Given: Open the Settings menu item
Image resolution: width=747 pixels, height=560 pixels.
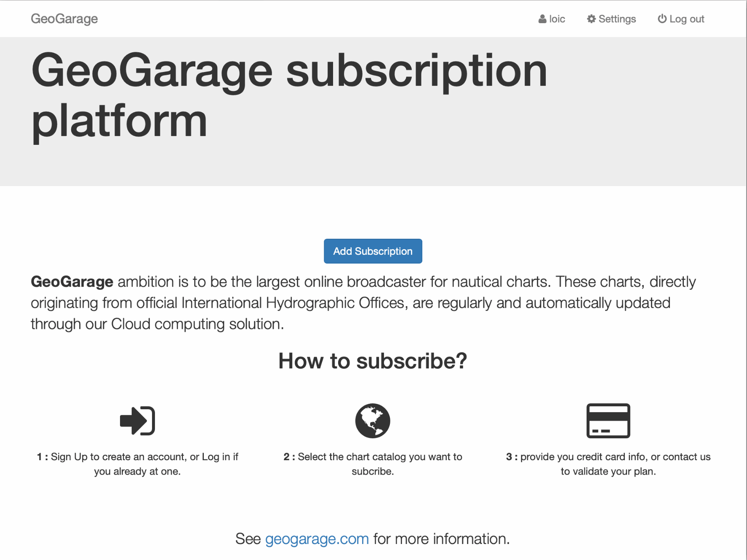Looking at the screenshot, I should (x=617, y=19).
